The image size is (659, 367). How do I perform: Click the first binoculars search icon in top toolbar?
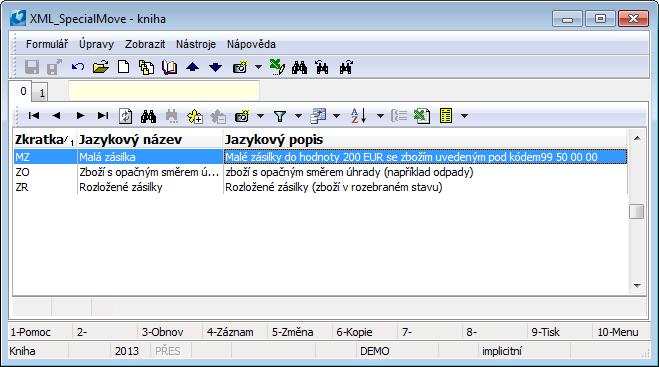point(299,67)
